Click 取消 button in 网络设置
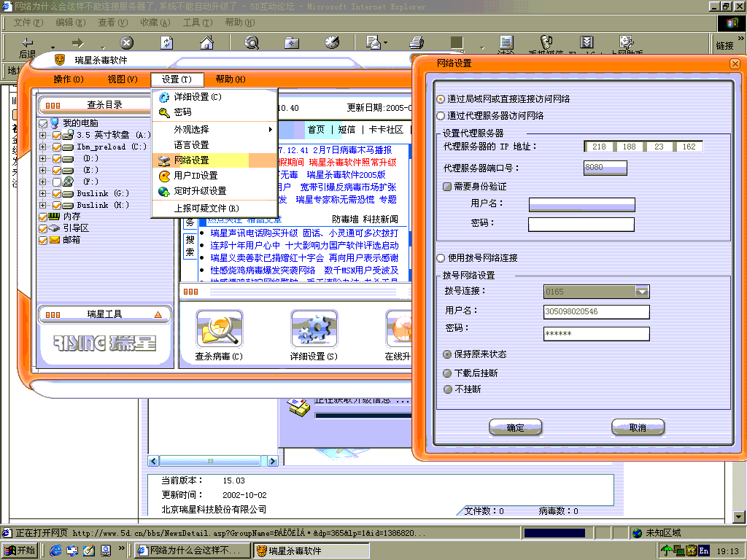The image size is (747, 560). click(638, 427)
